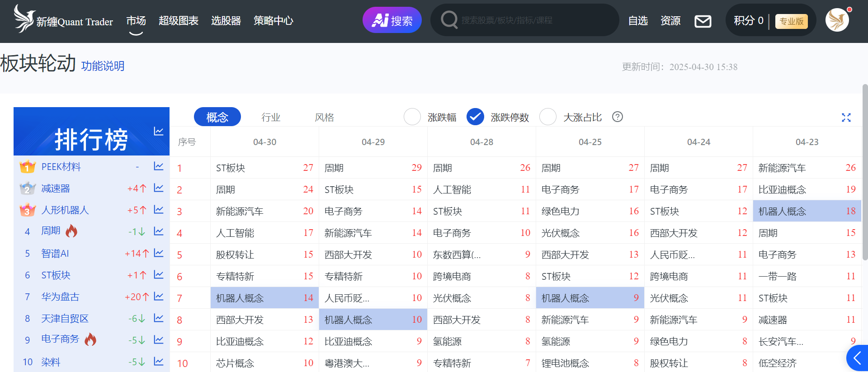Show trend chart for 华为盘古

pos(158,297)
